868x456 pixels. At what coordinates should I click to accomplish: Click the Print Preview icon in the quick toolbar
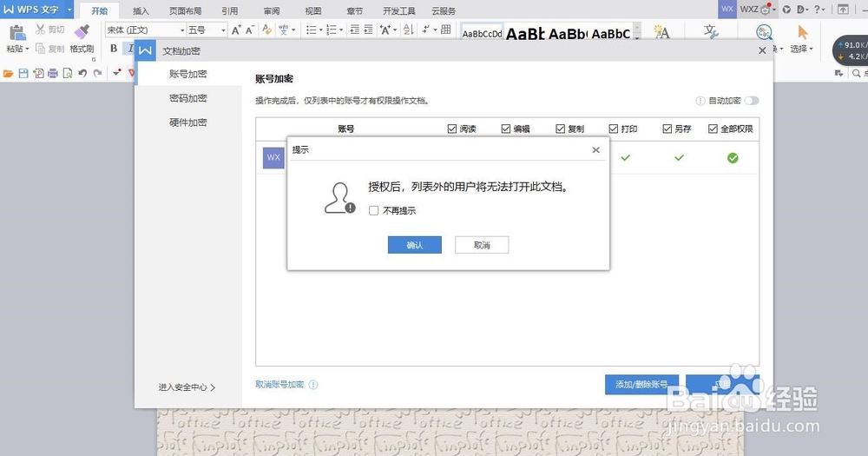(68, 73)
